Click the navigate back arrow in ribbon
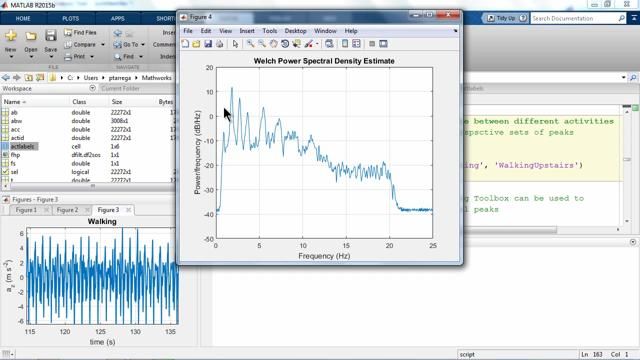This screenshot has height=360, width=640. pyautogui.click(x=118, y=33)
